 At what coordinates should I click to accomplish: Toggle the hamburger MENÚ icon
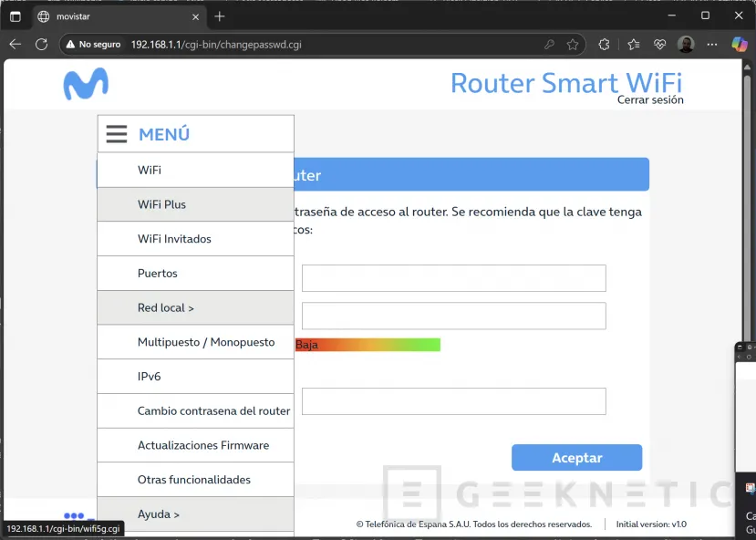[117, 134]
